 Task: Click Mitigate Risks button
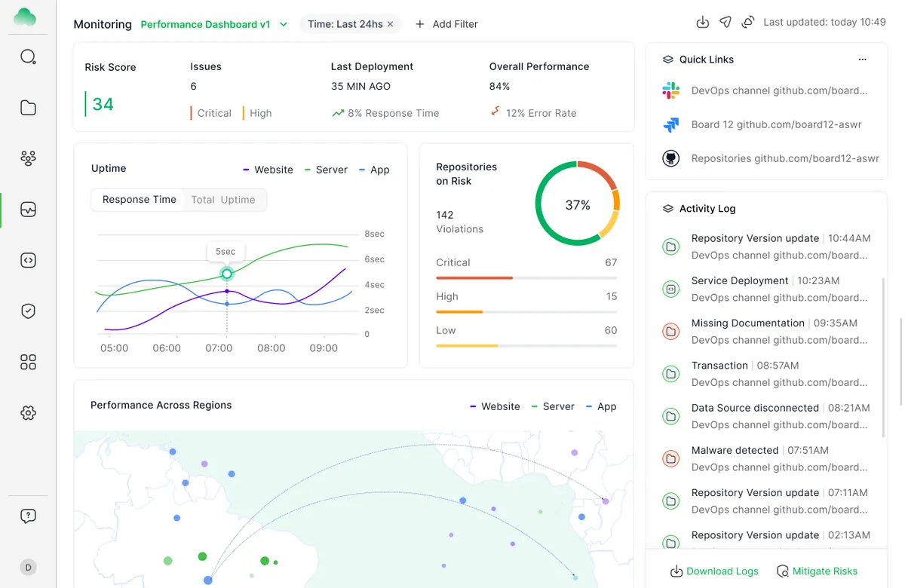818,571
